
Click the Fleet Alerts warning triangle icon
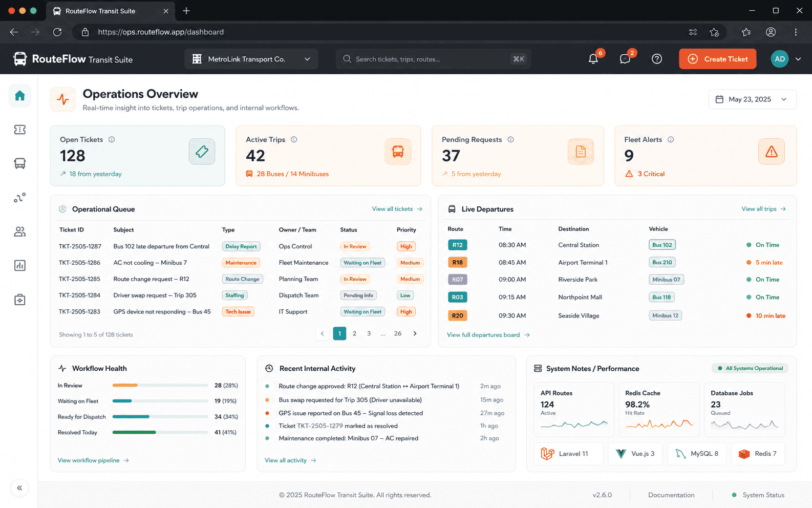point(772,152)
